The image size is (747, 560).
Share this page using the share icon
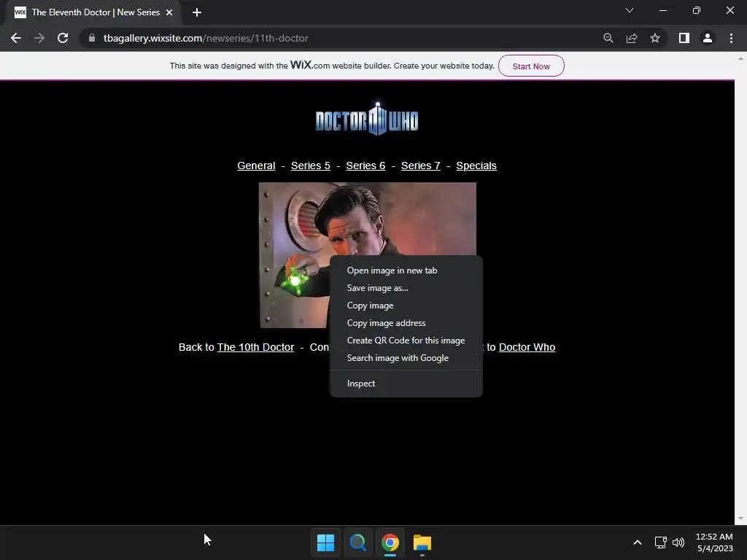pos(632,38)
